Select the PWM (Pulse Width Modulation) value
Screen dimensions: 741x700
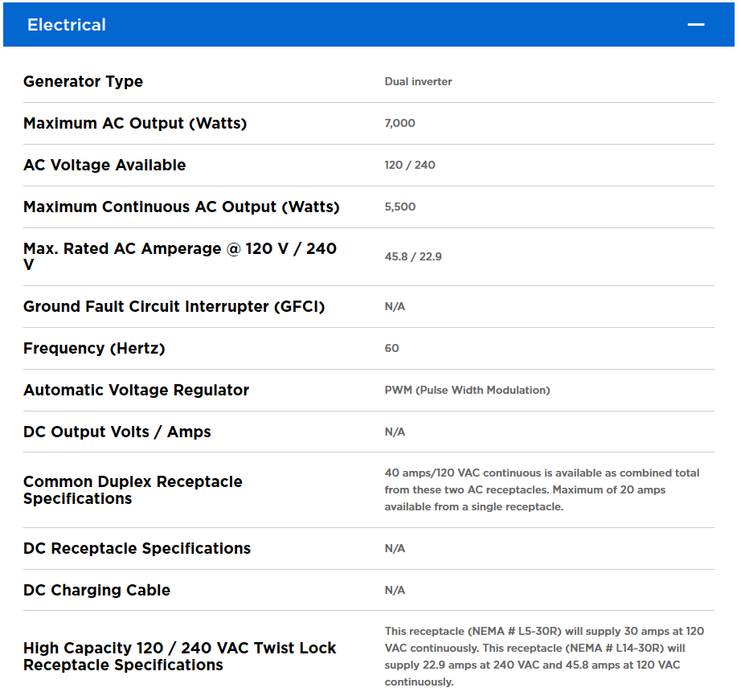467,391
